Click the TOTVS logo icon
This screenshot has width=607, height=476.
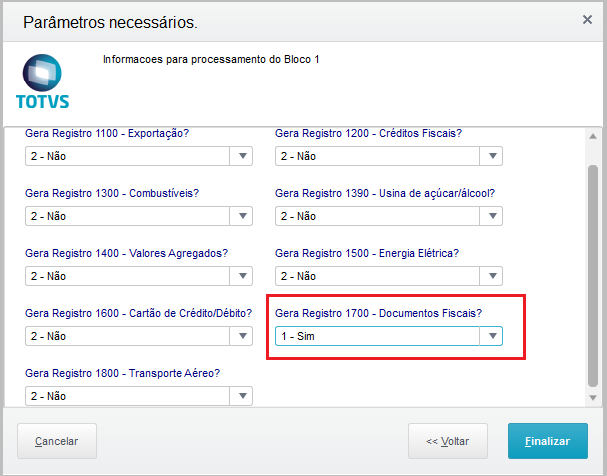click(43, 82)
